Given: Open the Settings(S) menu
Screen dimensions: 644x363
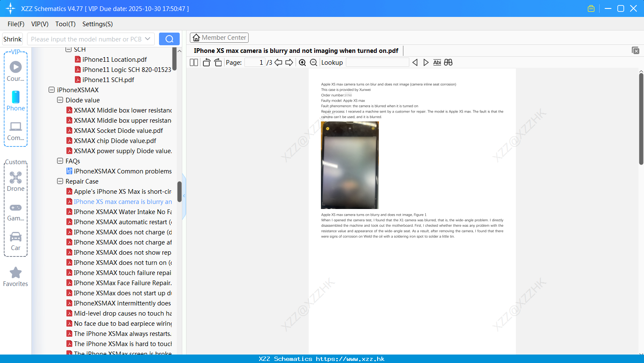Looking at the screenshot, I should click(98, 24).
